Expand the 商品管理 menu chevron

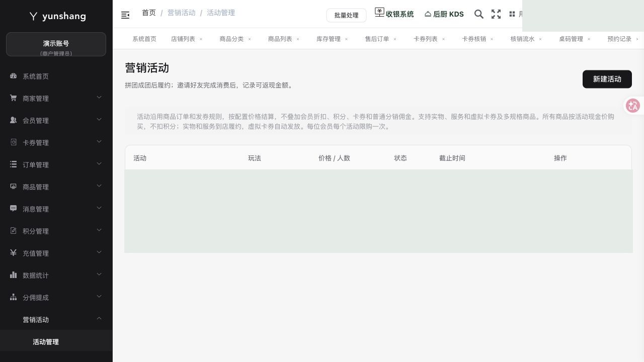[x=99, y=186]
